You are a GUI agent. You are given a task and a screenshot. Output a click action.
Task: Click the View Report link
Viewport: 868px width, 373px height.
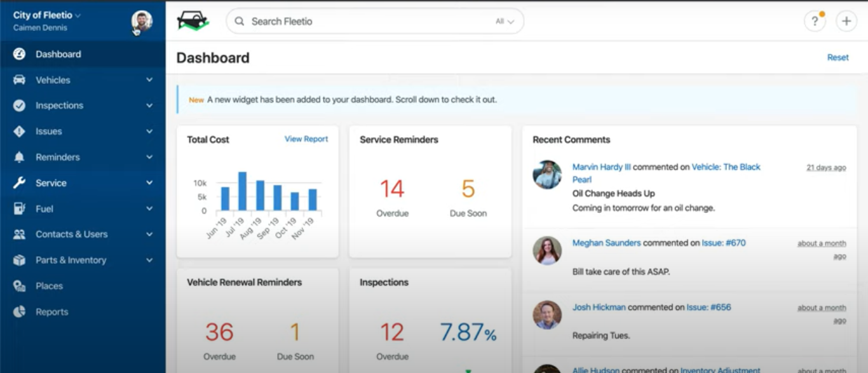point(306,139)
